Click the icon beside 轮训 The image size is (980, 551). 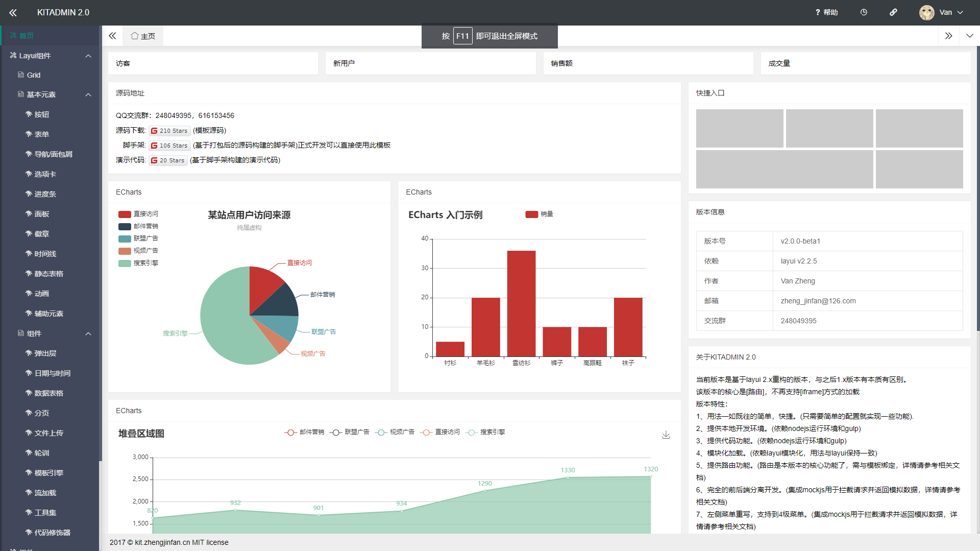click(29, 452)
